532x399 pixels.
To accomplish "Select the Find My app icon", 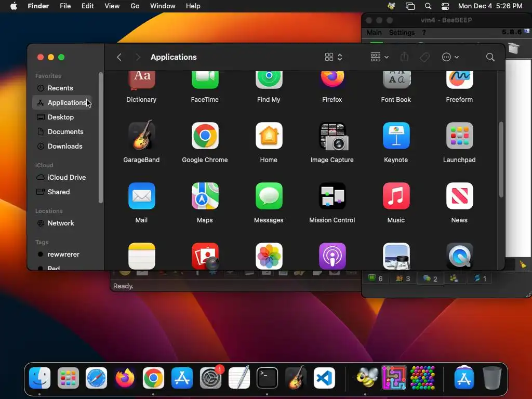I will click(269, 80).
